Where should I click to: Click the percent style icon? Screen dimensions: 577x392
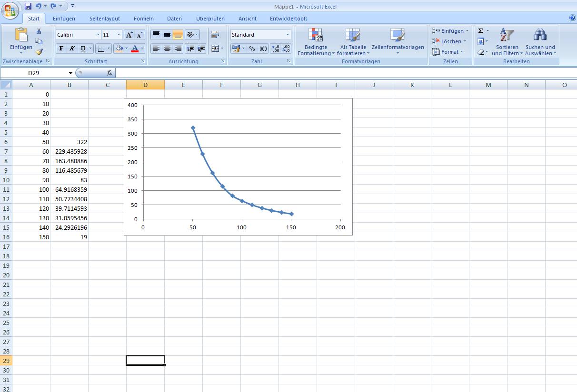[252, 49]
